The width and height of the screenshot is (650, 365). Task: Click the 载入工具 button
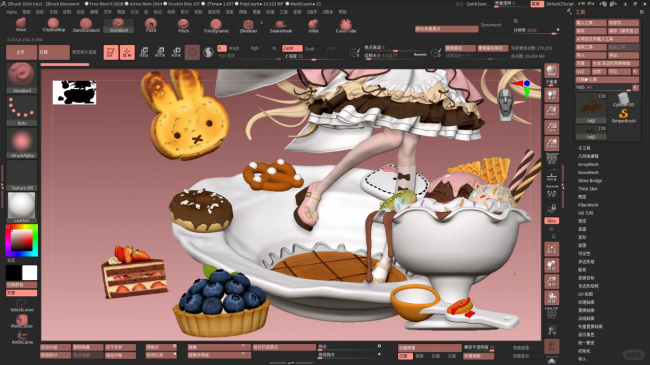click(x=591, y=23)
